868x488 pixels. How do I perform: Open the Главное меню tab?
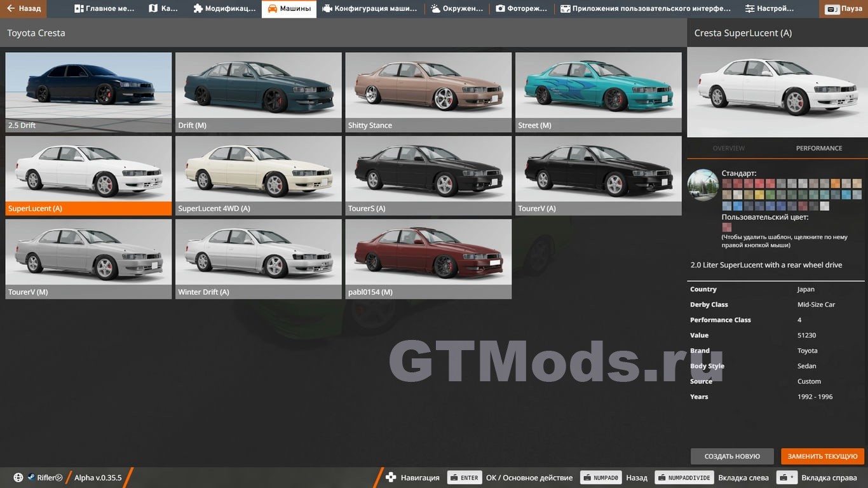click(x=104, y=9)
